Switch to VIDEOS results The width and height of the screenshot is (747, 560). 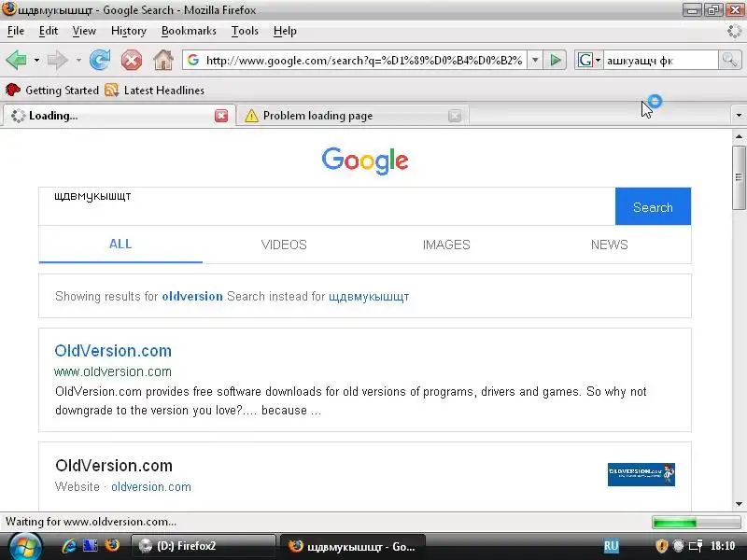pos(284,245)
